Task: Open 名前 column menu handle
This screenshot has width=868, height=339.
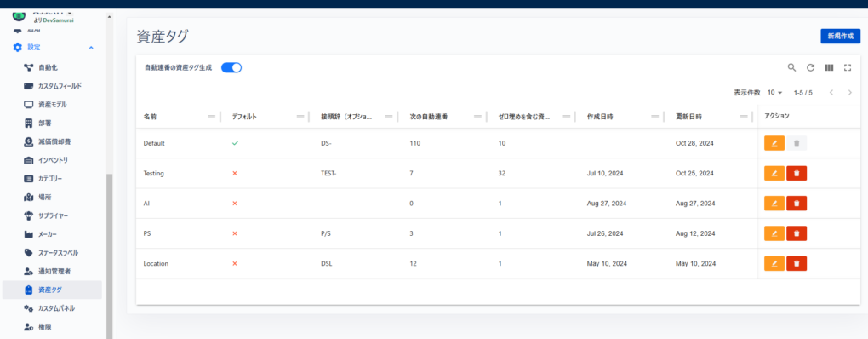Action: [x=211, y=117]
